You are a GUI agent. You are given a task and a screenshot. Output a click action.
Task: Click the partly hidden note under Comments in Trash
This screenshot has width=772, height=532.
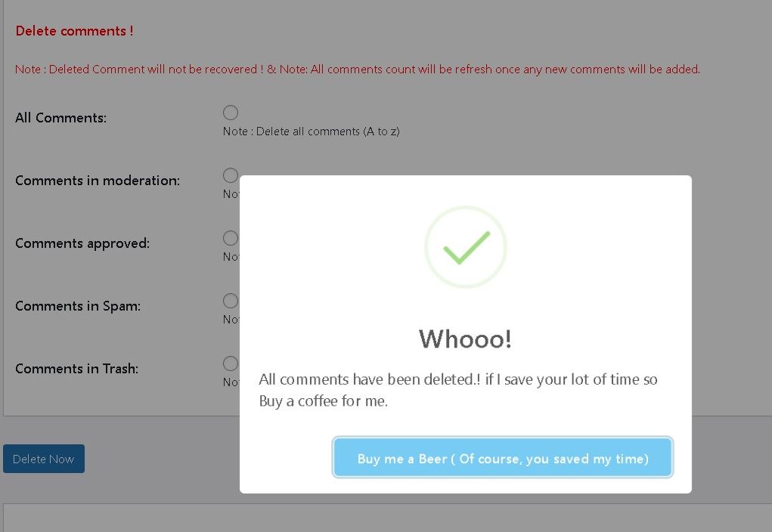coord(231,382)
